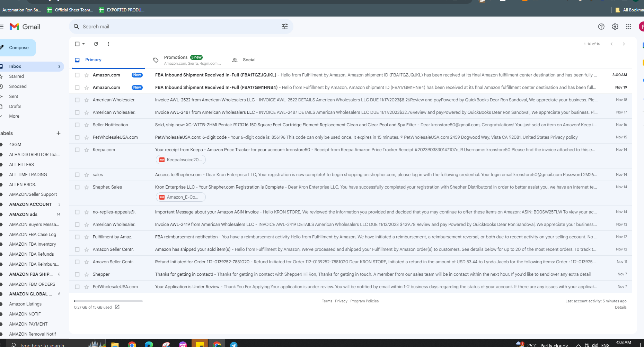The image size is (644, 347).
Task: Go to older emails arrow
Action: [624, 44]
